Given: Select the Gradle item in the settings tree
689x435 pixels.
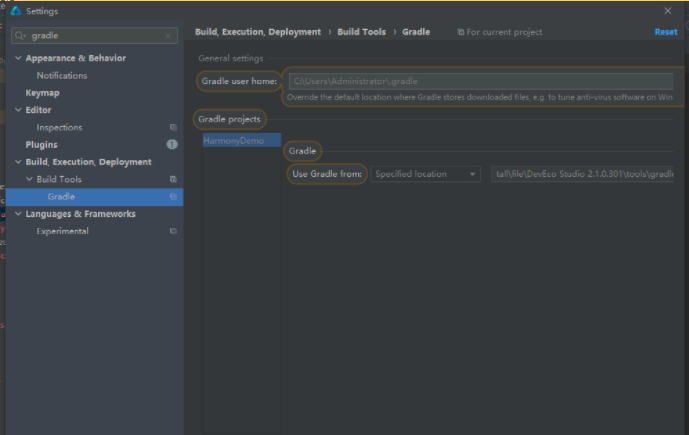Looking at the screenshot, I should point(94,197).
